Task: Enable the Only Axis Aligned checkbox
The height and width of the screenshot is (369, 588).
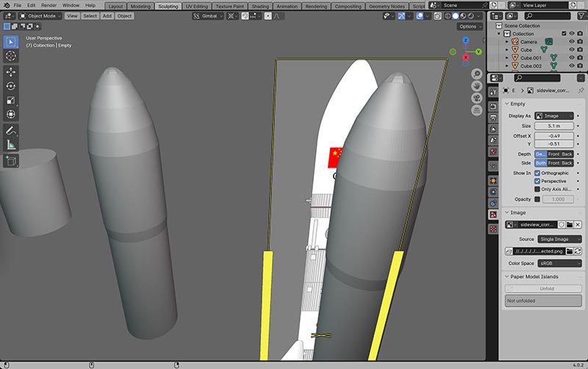Action: pyautogui.click(x=537, y=189)
